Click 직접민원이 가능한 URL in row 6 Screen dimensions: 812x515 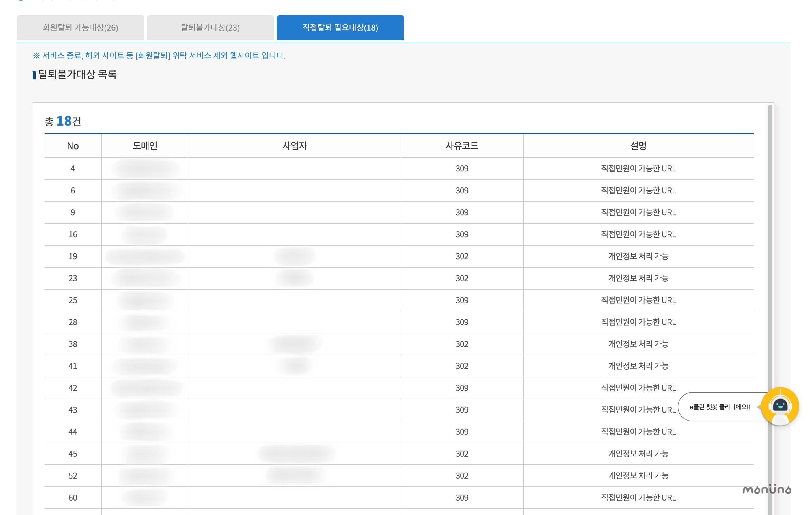tap(638, 191)
